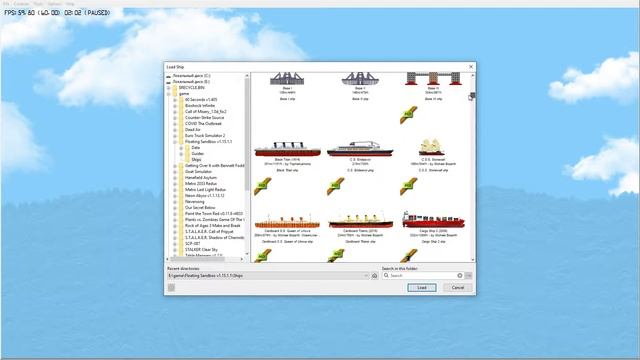640x360 pixels.
Task: Expand the Rock of Ages 3 folder node
Action: (x=175, y=226)
